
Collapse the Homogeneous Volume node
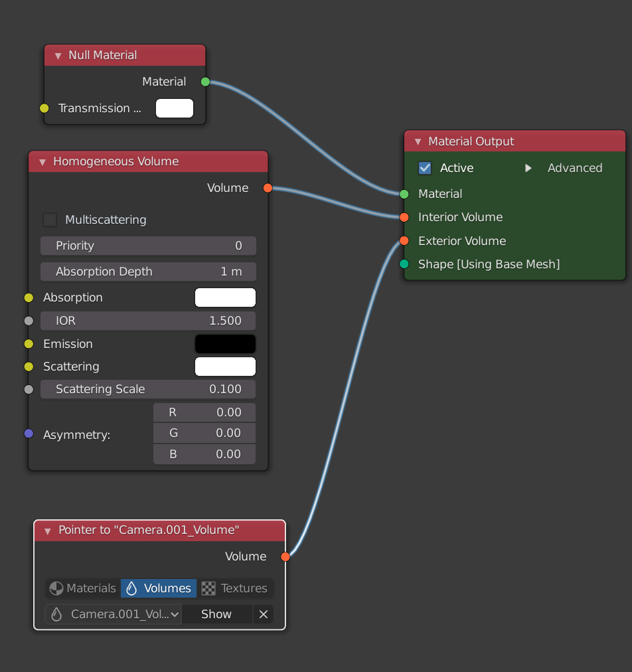coord(42,162)
